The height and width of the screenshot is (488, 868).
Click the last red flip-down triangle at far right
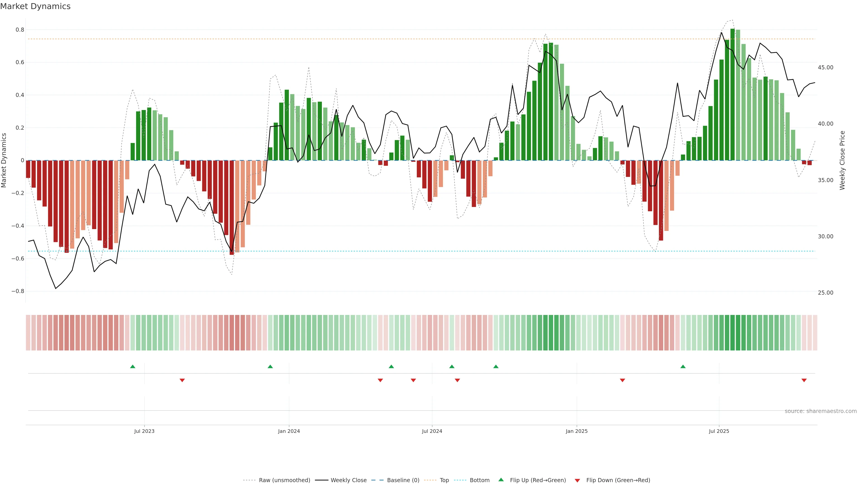click(804, 380)
